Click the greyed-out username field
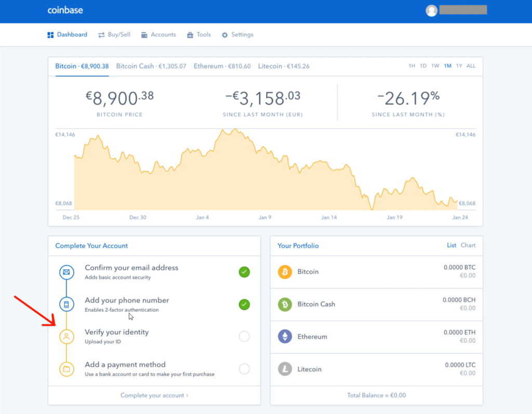 pos(463,10)
